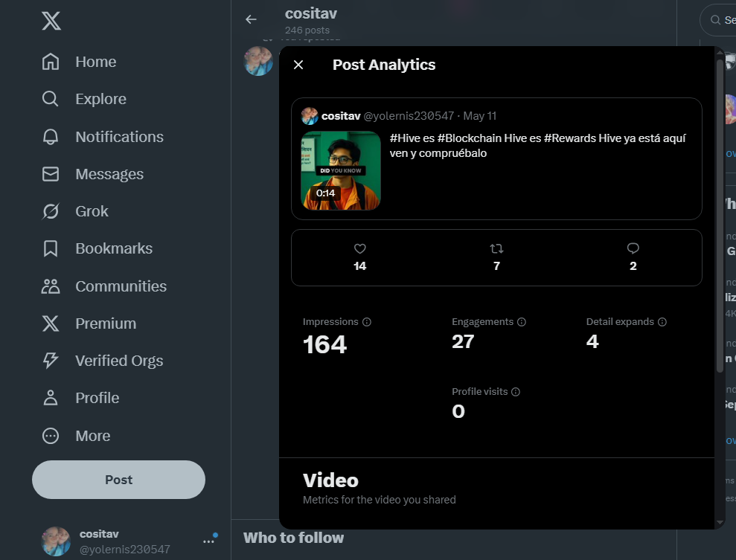
Task: Expand the More menu label
Action: (93, 436)
